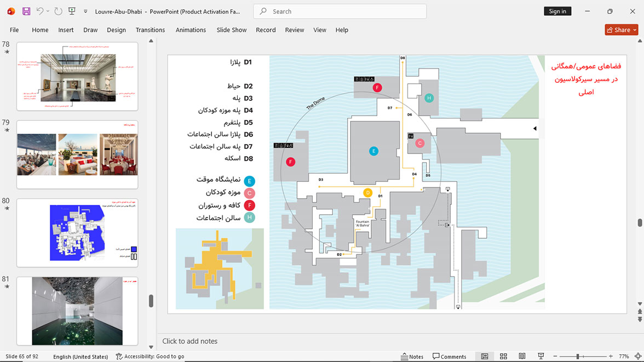Screen dimensions: 644x362
Task: Open the File menu
Action: [14, 30]
